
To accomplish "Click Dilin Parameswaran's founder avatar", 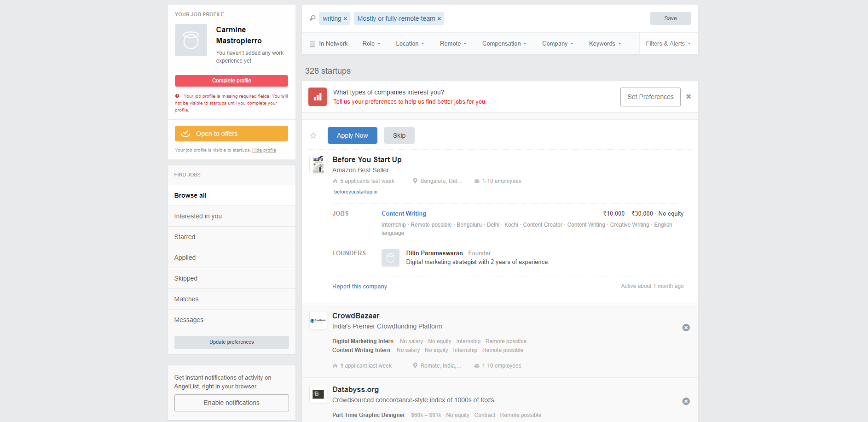I will click(x=390, y=258).
